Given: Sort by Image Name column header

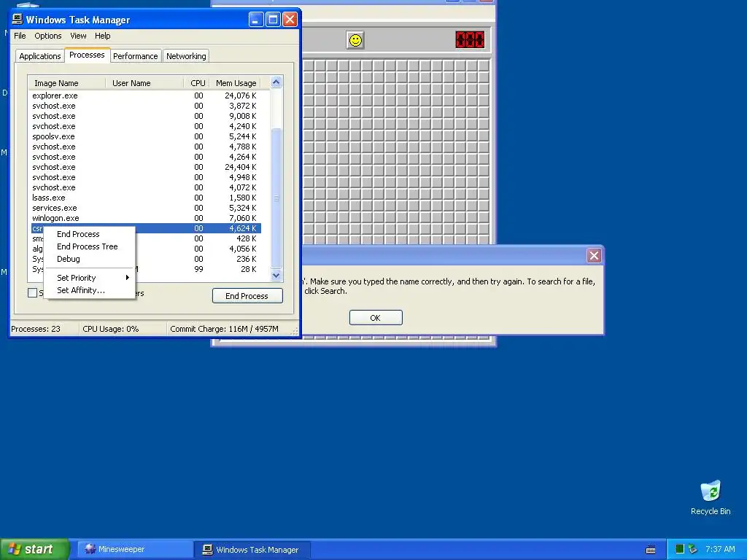Looking at the screenshot, I should click(x=66, y=83).
